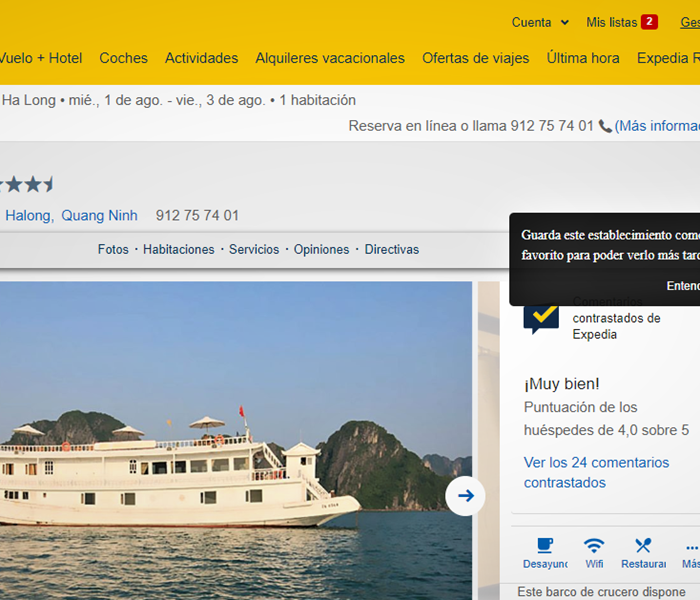Go to Vuelo + Hotel section
Viewport: 700px width, 600px height.
[x=41, y=58]
